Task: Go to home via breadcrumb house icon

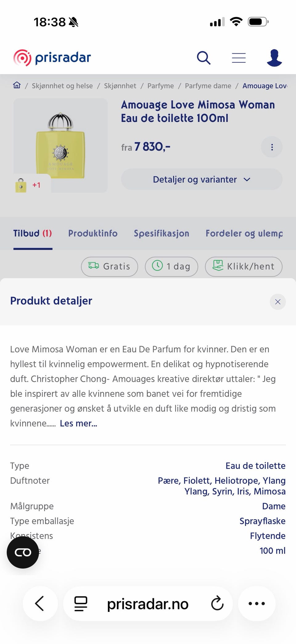Action: point(17,85)
